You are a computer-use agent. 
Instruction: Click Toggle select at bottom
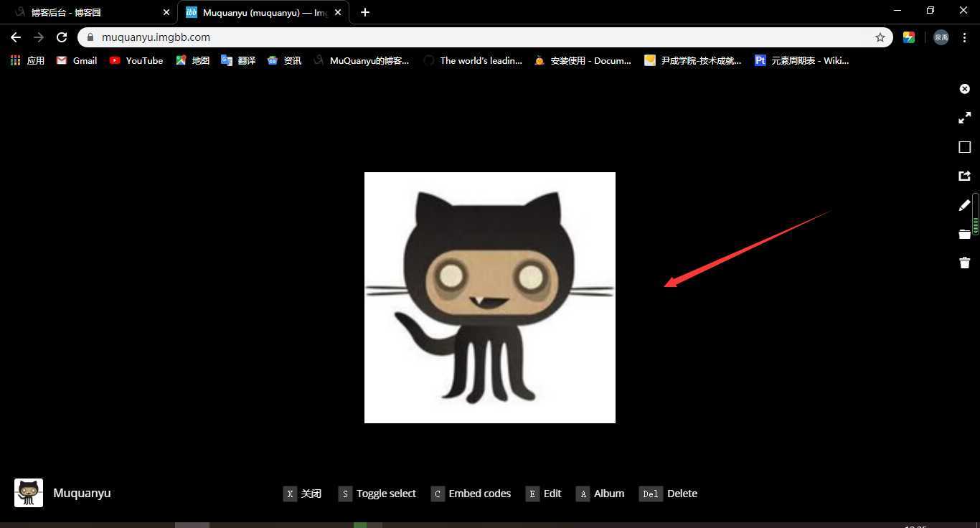[x=377, y=494]
